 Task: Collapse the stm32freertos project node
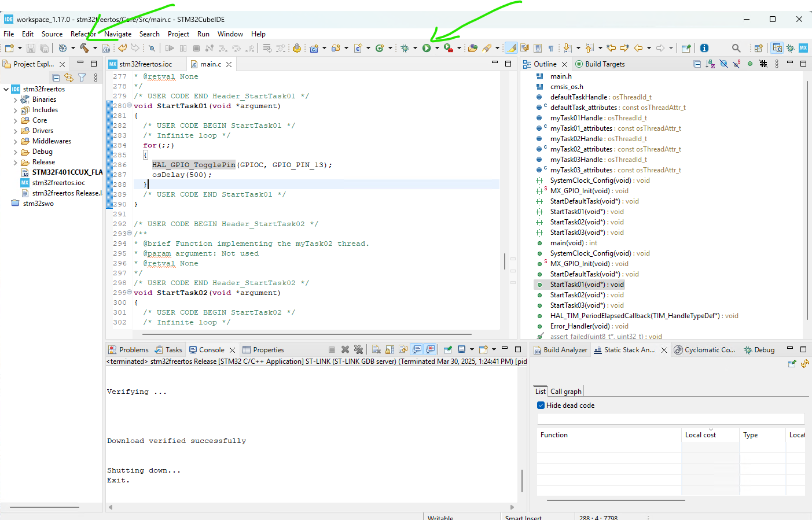(x=6, y=89)
